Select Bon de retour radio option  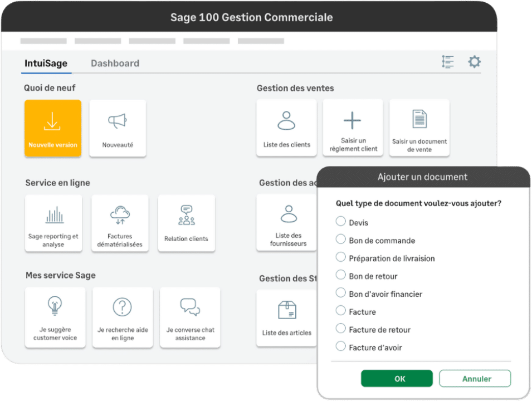tap(340, 275)
